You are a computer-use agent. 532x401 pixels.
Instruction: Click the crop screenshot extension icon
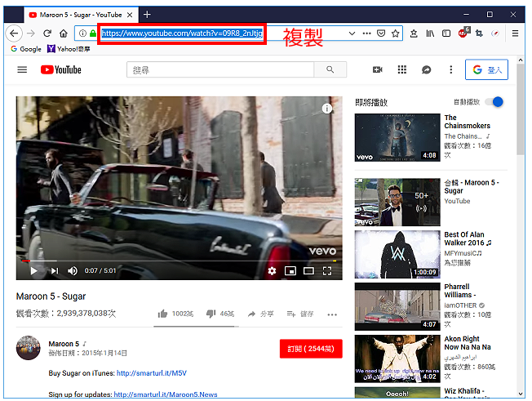(479, 33)
